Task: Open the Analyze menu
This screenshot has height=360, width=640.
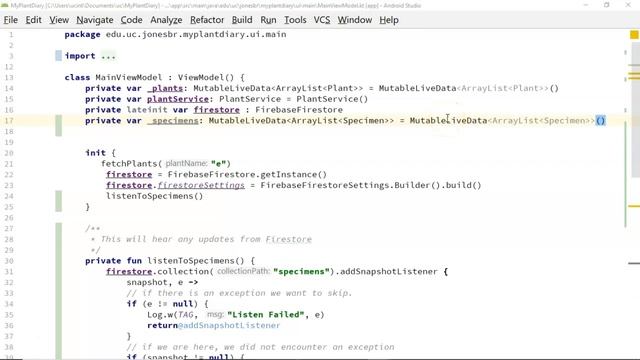Action: [166, 20]
